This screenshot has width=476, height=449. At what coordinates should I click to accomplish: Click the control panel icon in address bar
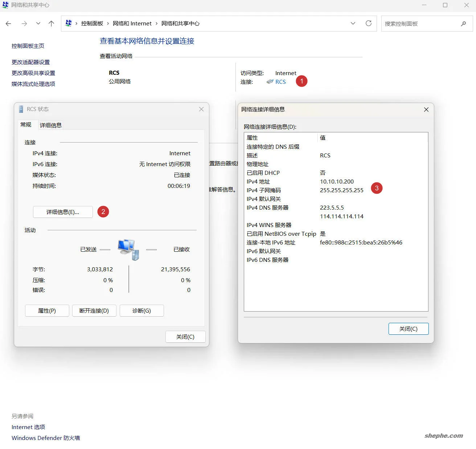(x=68, y=23)
